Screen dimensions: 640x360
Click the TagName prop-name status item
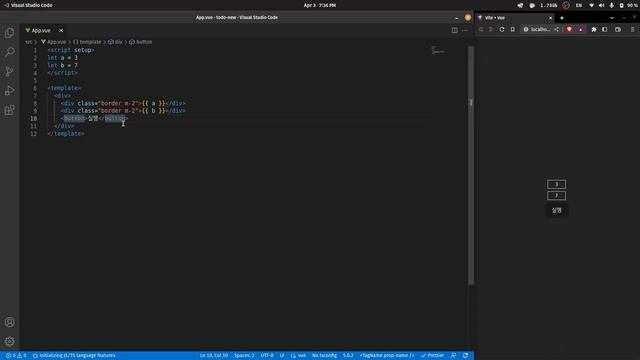(x=387, y=356)
